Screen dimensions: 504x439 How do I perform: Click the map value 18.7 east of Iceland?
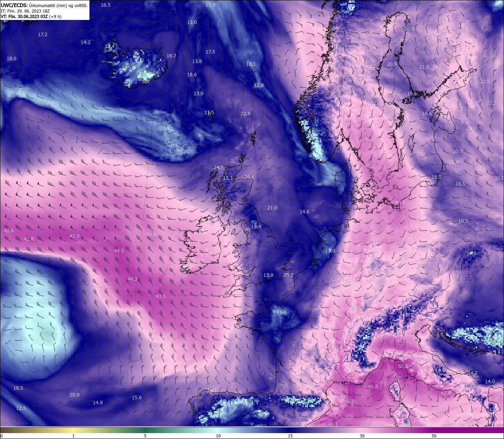(x=171, y=56)
